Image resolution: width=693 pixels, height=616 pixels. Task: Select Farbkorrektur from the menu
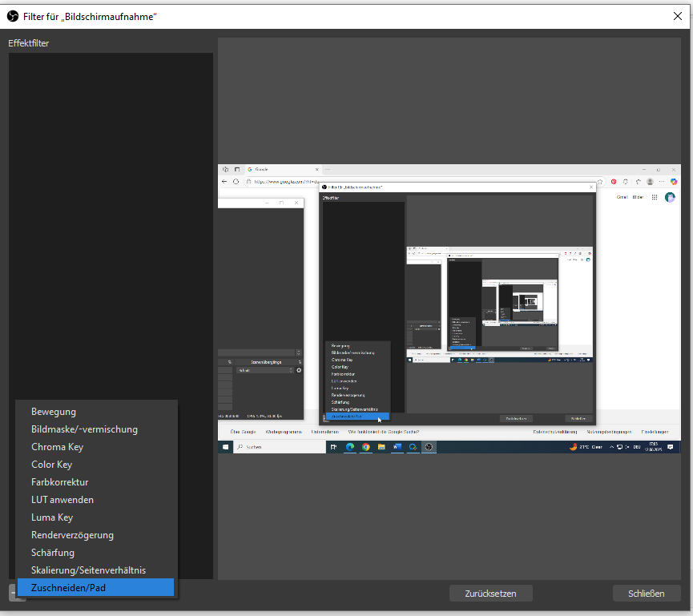click(95, 482)
